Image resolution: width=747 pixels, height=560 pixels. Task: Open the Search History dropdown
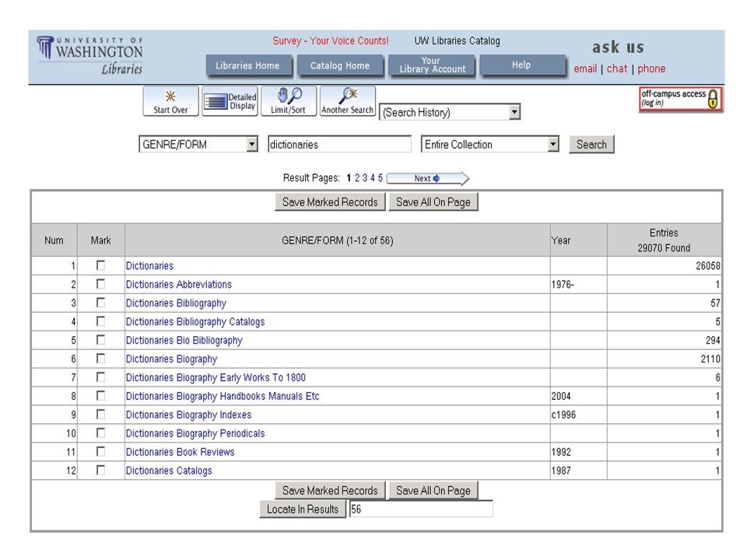[x=450, y=112]
